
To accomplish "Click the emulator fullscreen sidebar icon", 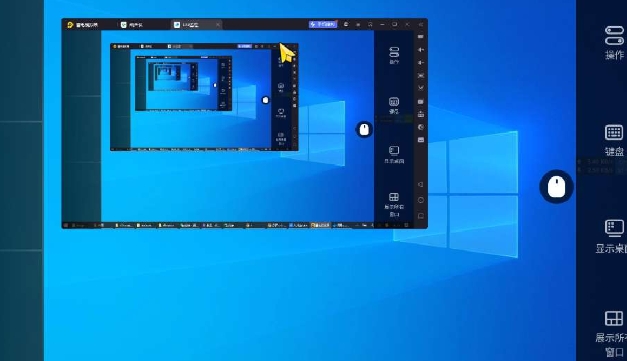I will [x=421, y=76].
